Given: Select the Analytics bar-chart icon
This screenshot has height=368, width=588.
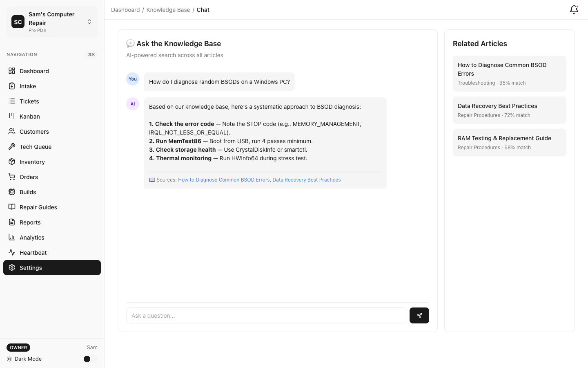Looking at the screenshot, I should click(x=11, y=237).
